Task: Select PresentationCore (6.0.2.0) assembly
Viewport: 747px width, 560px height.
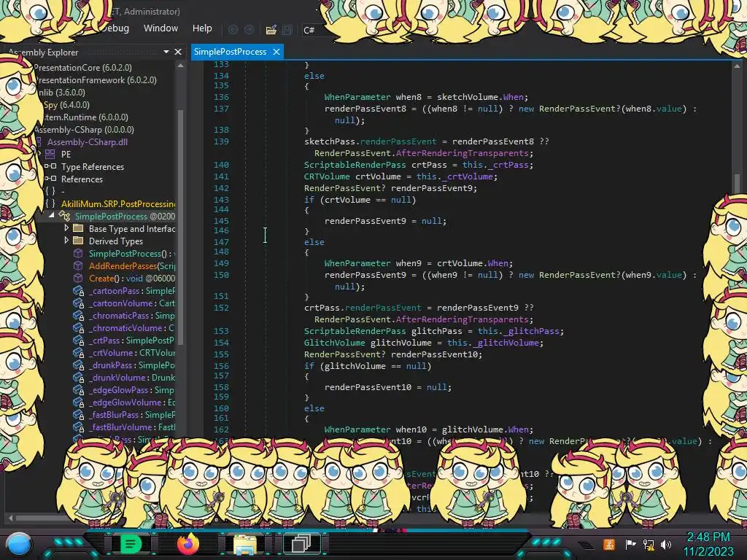Action: (x=83, y=68)
